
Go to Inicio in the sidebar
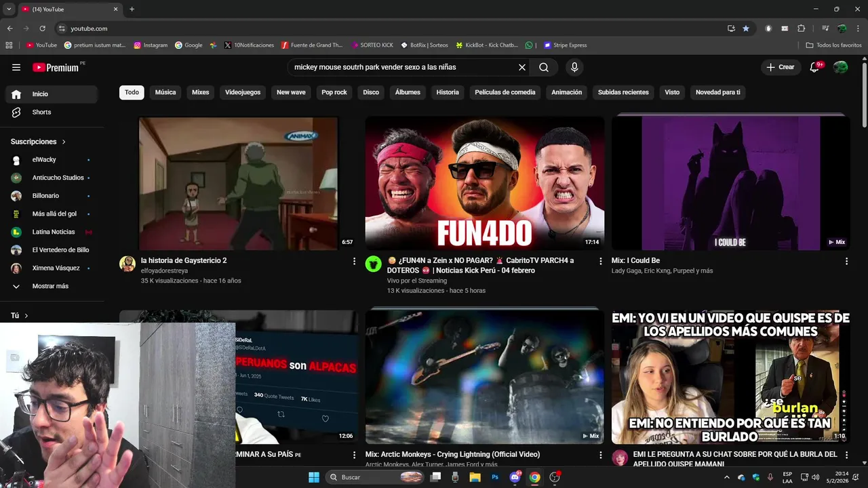(52, 94)
